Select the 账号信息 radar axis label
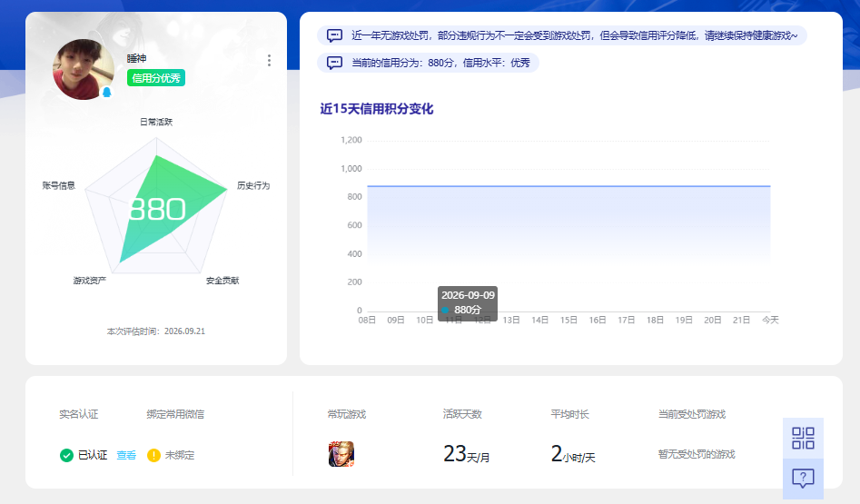860x504 pixels. pyautogui.click(x=59, y=185)
